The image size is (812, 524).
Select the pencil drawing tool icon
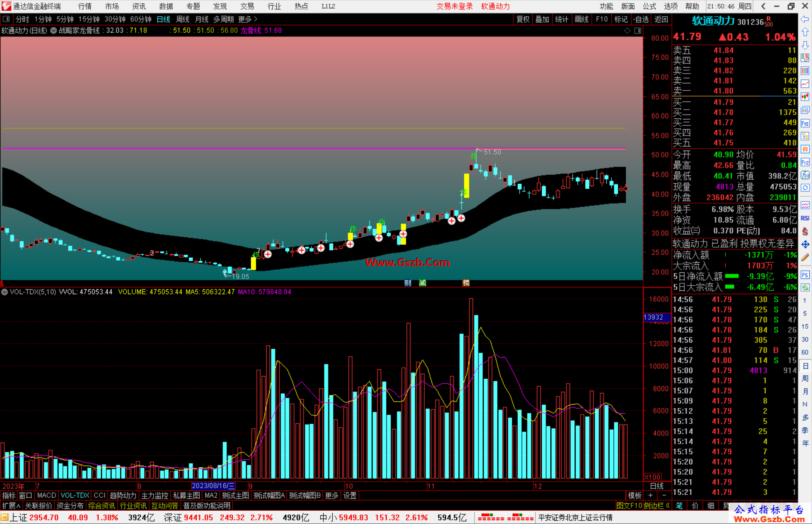(x=805, y=258)
